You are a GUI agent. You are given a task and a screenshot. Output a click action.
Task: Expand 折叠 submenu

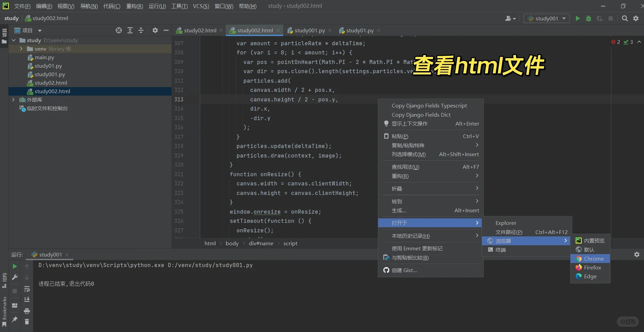pyautogui.click(x=430, y=188)
